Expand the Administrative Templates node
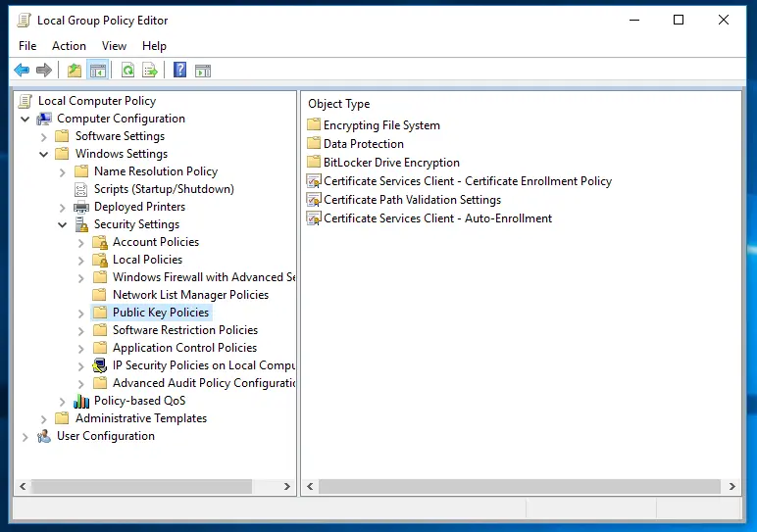 coord(44,418)
